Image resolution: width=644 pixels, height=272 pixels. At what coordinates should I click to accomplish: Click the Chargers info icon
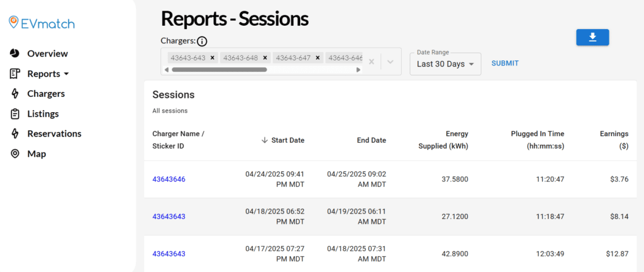point(202,42)
